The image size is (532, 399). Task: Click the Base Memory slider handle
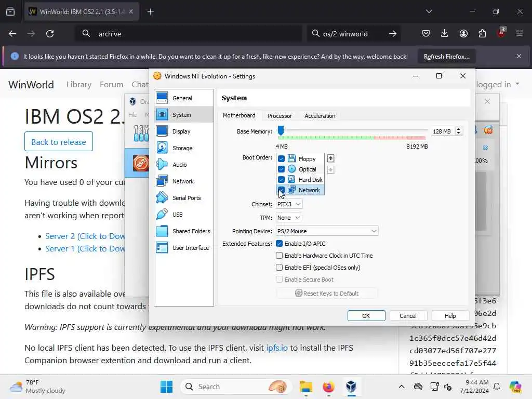click(281, 130)
